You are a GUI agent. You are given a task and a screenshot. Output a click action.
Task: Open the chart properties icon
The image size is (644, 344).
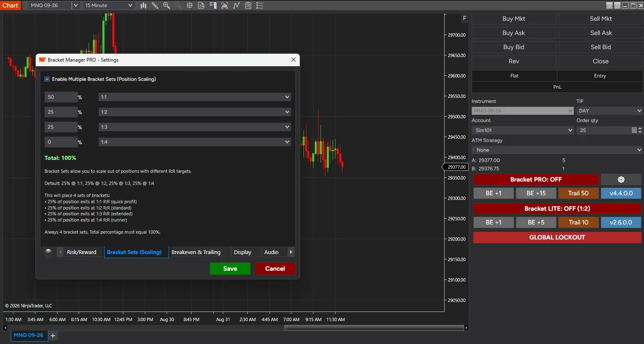[x=248, y=5]
